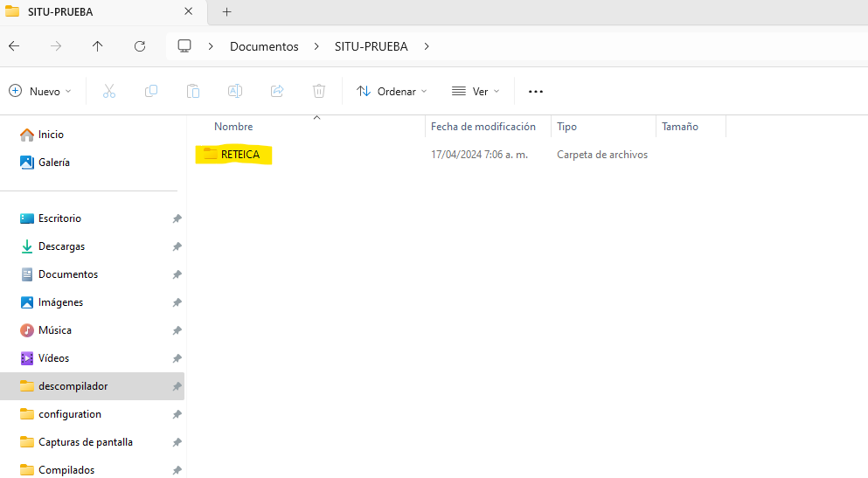Expand the Ordenar sort dropdown
This screenshot has width=868, height=478.
392,91
